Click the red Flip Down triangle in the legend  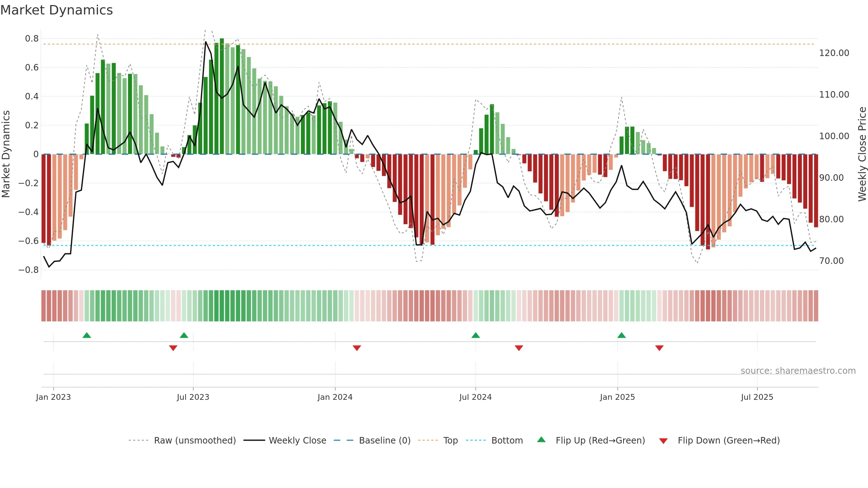(663, 441)
